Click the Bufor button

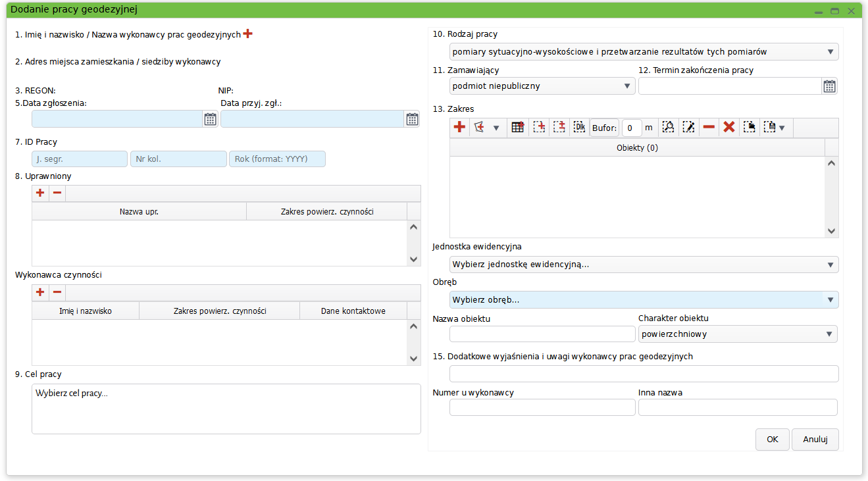point(604,128)
